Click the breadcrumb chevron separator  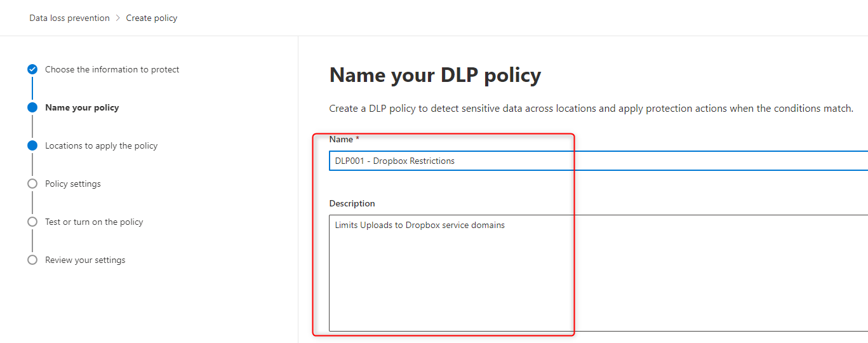[x=118, y=18]
